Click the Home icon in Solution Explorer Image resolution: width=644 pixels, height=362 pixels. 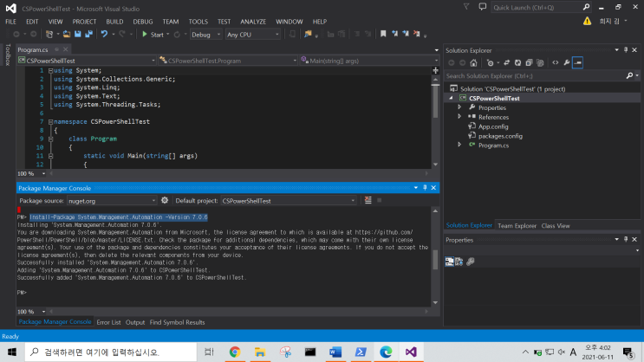coord(473,63)
